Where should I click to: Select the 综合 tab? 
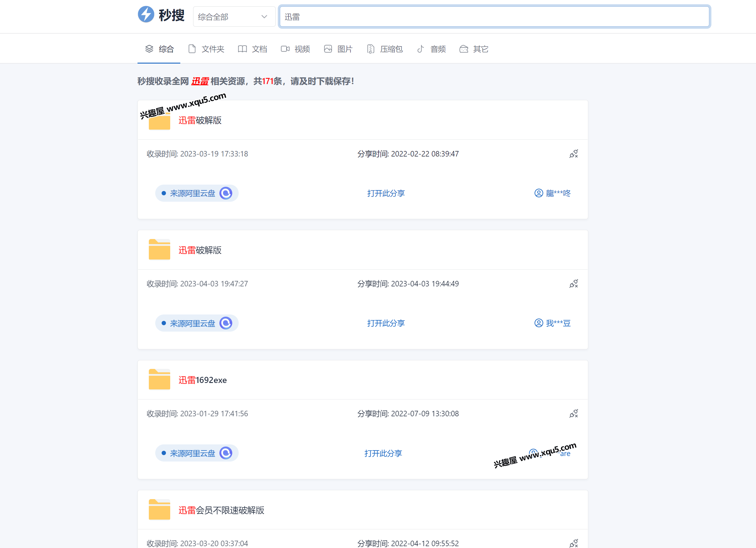[159, 49]
